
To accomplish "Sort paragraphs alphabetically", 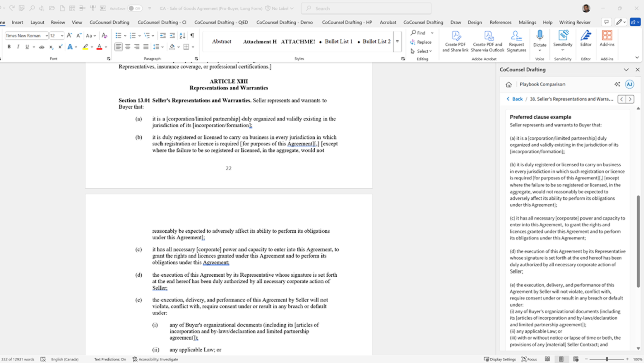I will coord(182,36).
